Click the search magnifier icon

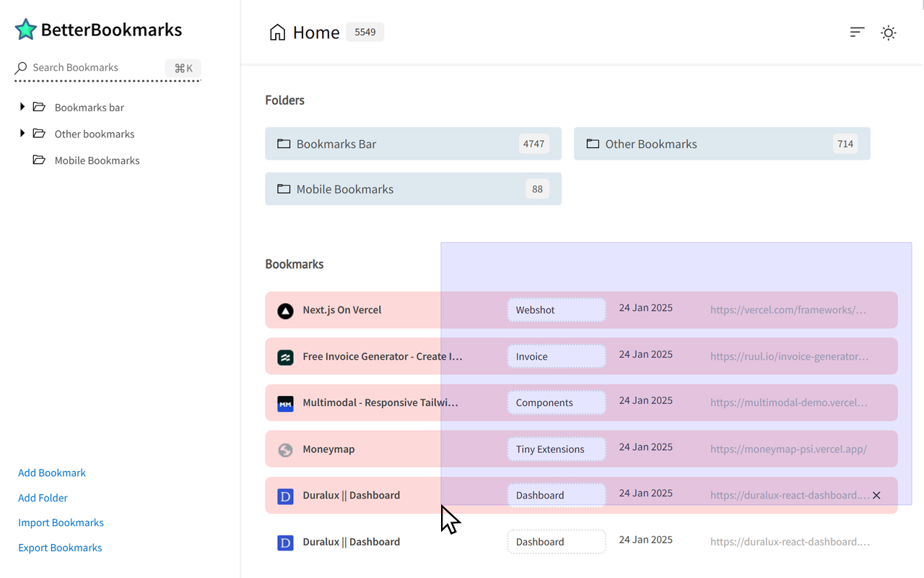click(x=21, y=68)
